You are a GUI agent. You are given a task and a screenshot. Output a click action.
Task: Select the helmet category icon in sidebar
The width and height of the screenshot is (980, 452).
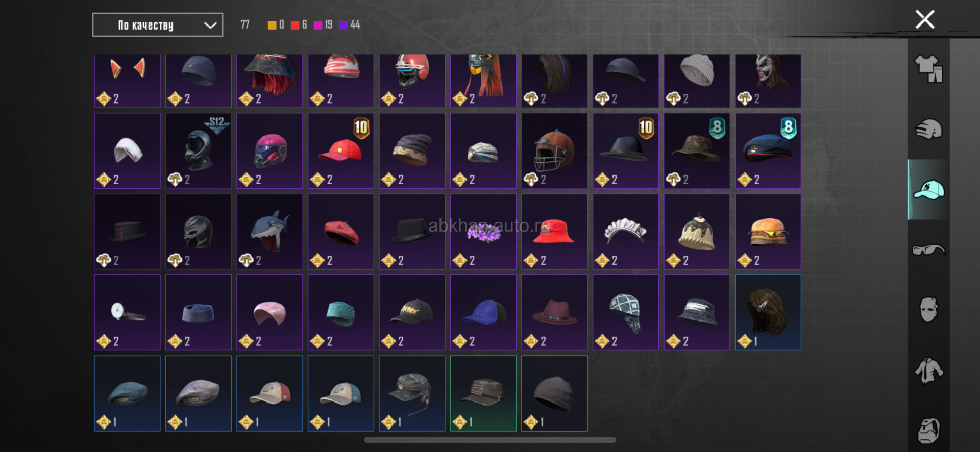click(x=928, y=129)
